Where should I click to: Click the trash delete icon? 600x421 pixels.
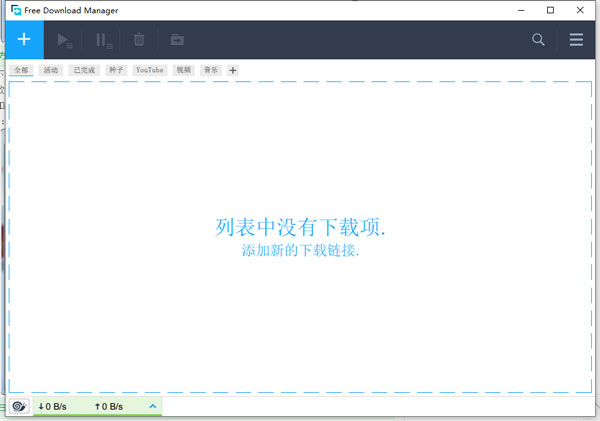coord(139,40)
